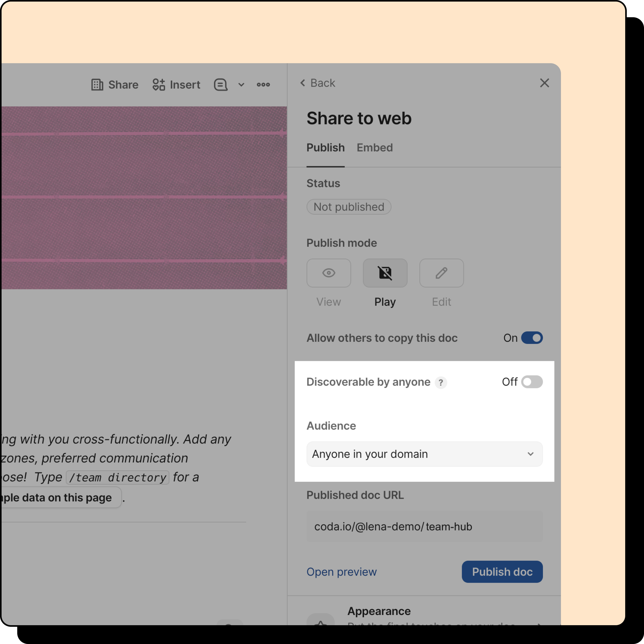Enable Discoverable by anyone toggle
Screen dimensions: 644x644
tap(532, 382)
